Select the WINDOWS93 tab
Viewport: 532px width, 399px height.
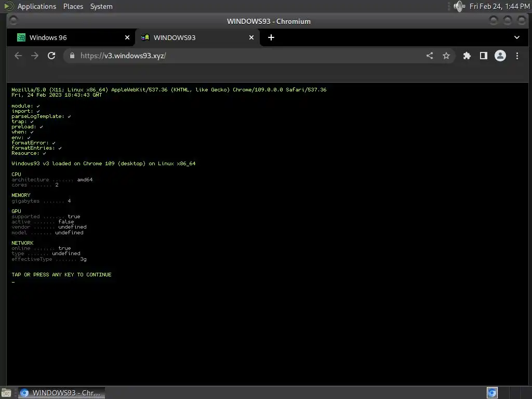click(197, 37)
